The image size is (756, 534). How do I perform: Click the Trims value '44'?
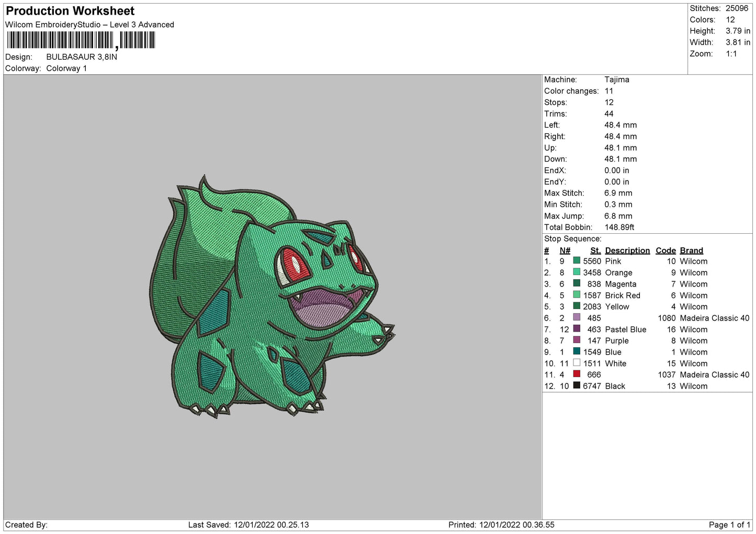[x=609, y=113]
